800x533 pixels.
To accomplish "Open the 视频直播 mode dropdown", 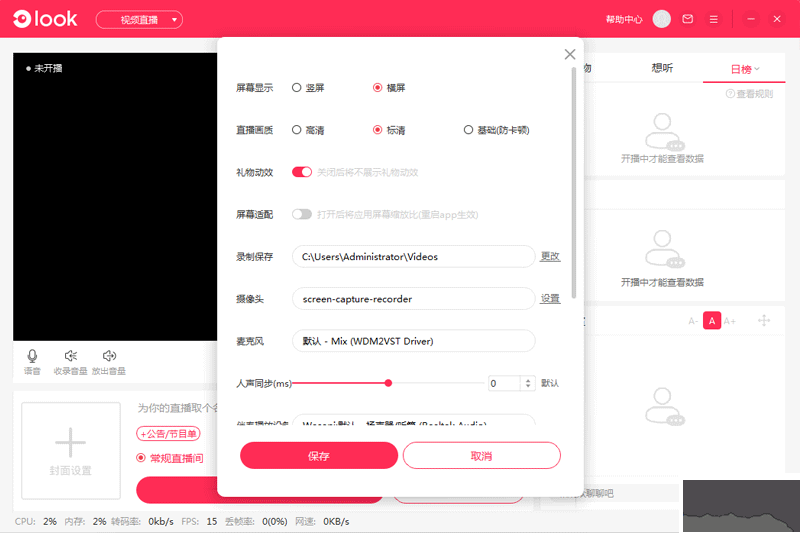I will pos(139,20).
